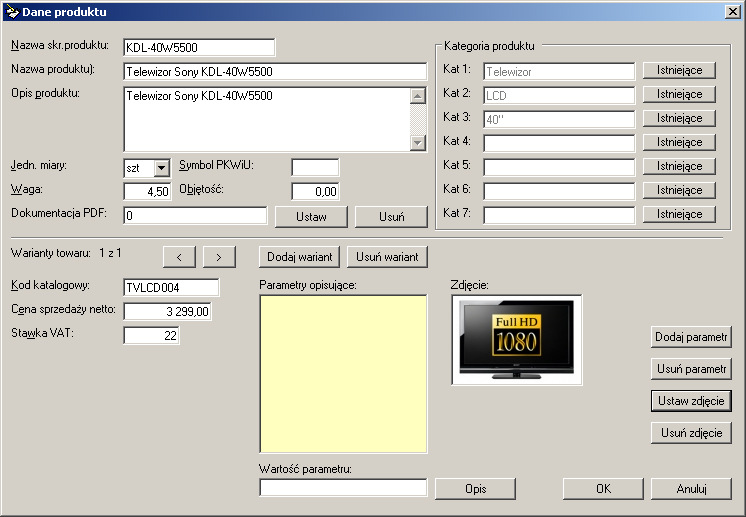746x517 pixels.
Task: Click the Nazwa produktu field
Action: click(275, 72)
